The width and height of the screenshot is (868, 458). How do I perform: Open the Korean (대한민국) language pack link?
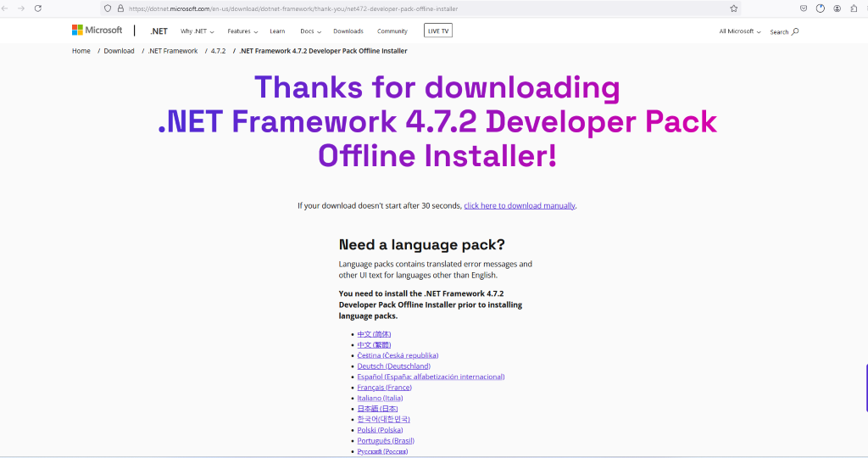click(383, 419)
